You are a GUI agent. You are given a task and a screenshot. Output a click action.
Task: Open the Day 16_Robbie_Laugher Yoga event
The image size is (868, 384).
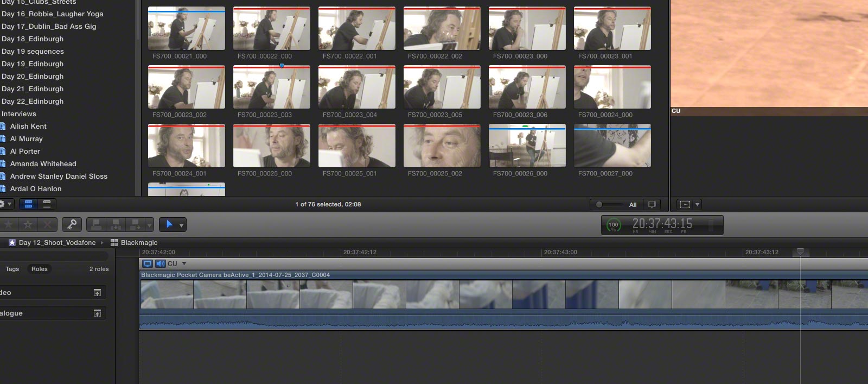[52, 14]
